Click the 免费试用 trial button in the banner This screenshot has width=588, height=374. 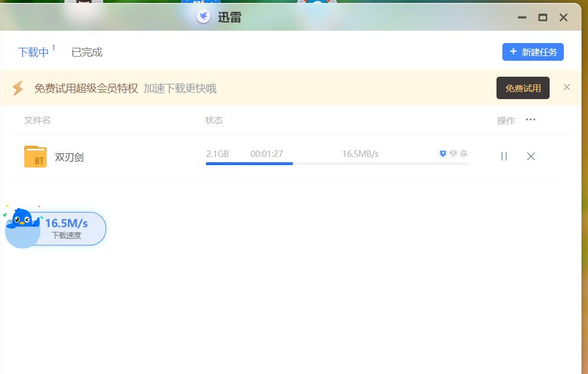tap(522, 87)
